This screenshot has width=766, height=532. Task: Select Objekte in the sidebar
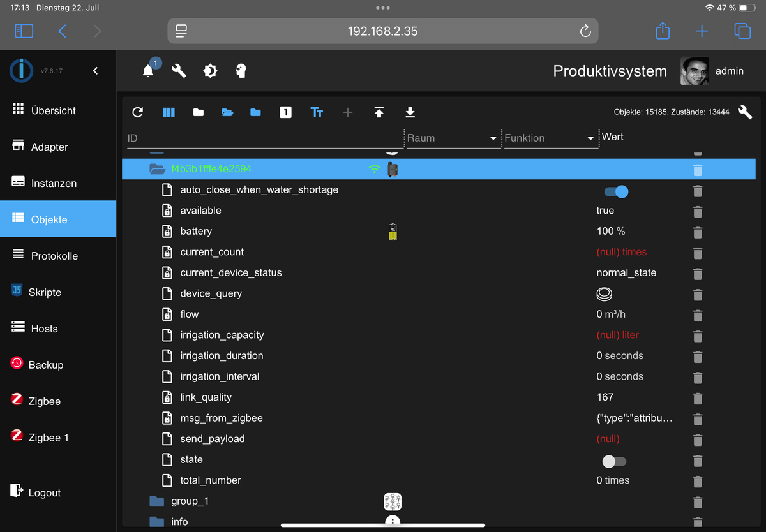tap(58, 219)
